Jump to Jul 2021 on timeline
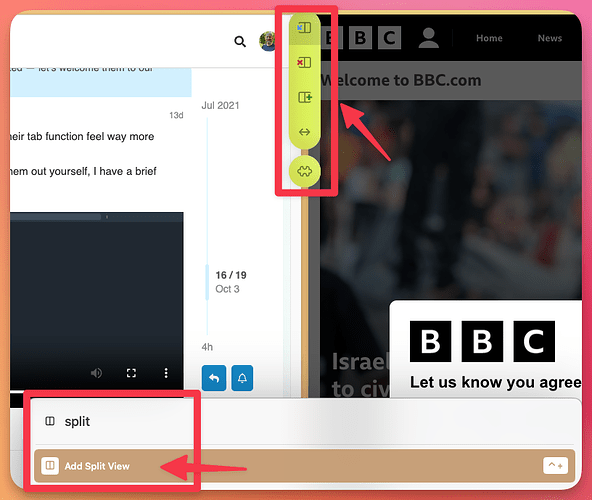Viewport: 592px width, 500px height. [220, 105]
